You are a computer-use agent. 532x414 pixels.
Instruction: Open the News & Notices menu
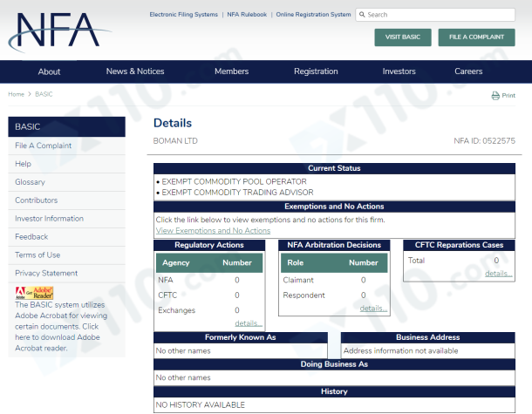(135, 71)
